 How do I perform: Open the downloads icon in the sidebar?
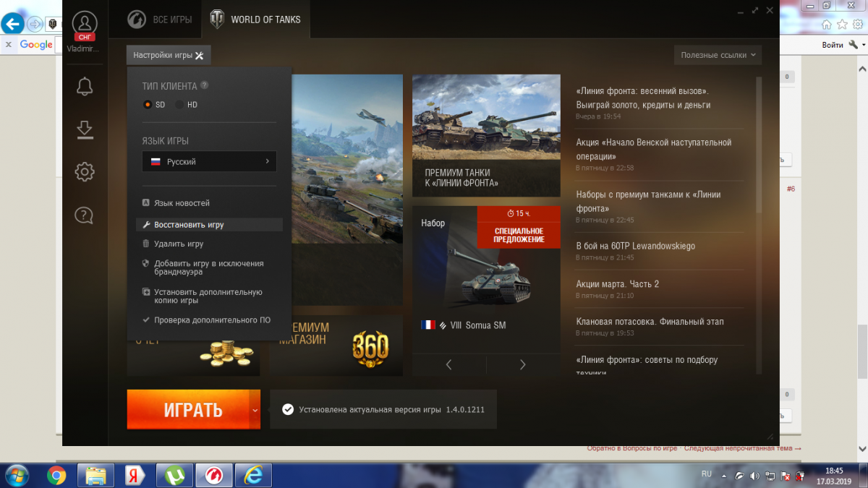[85, 129]
